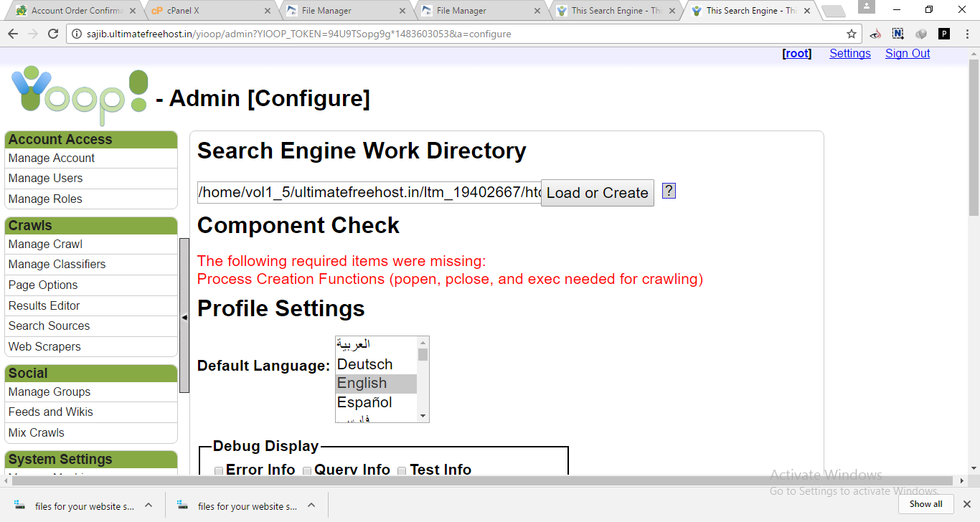
Task: Open Manage Crawl in the sidebar
Action: (x=45, y=244)
